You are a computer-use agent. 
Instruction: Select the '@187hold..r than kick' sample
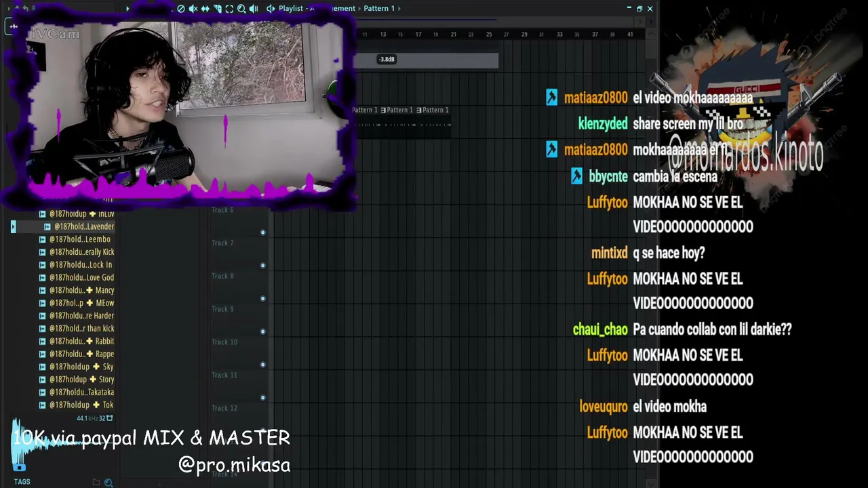click(81, 329)
